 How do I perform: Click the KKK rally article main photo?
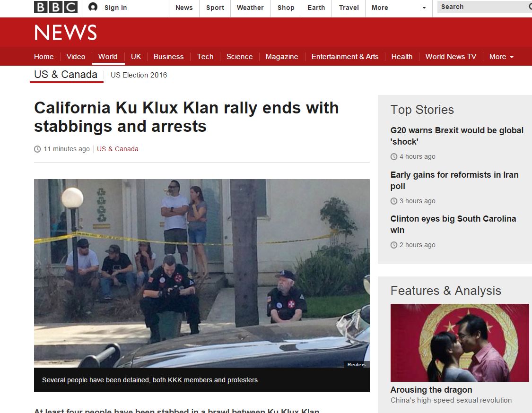pos(202,273)
